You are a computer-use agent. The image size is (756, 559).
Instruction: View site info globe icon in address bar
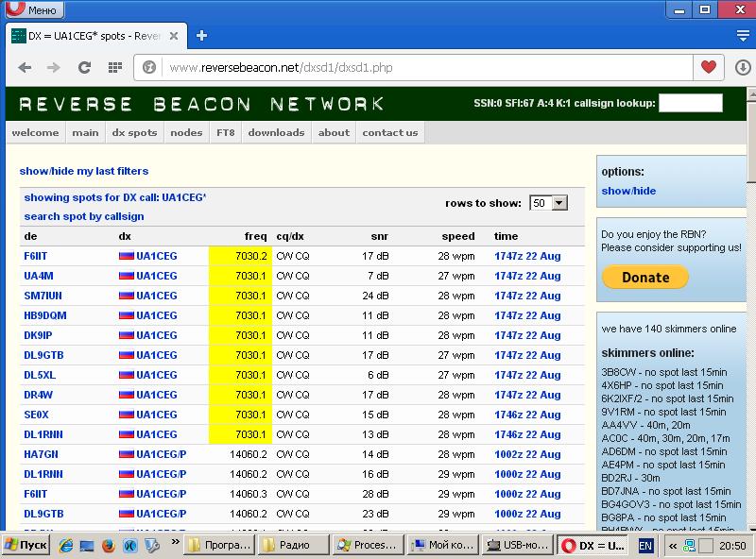[x=149, y=67]
